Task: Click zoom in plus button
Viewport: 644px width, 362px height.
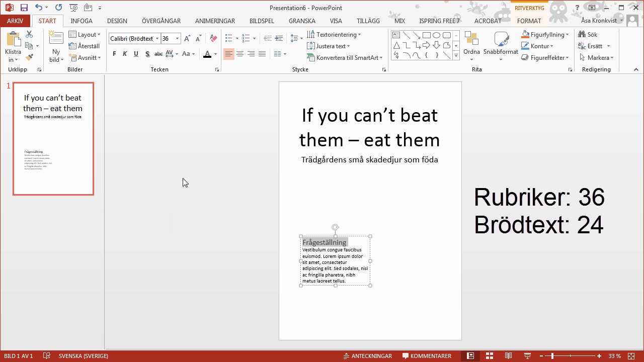Action: point(599,356)
